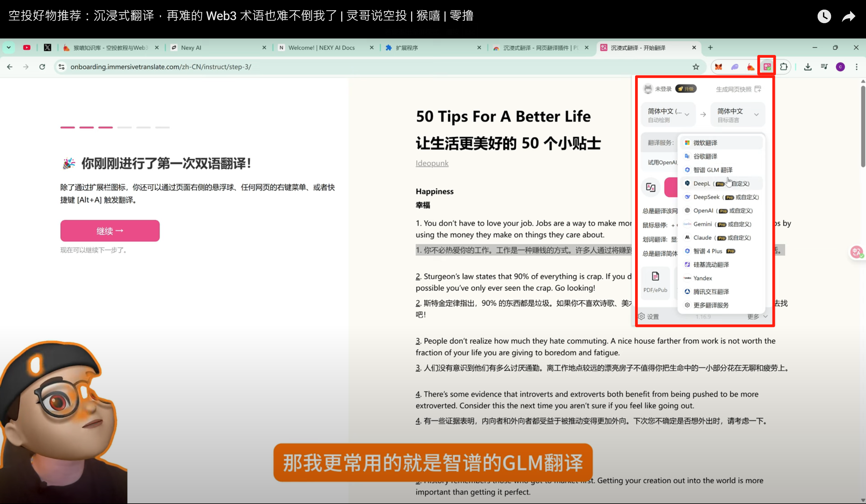
Task: Choose 智谱 GLM 翻译 service
Action: click(x=721, y=170)
